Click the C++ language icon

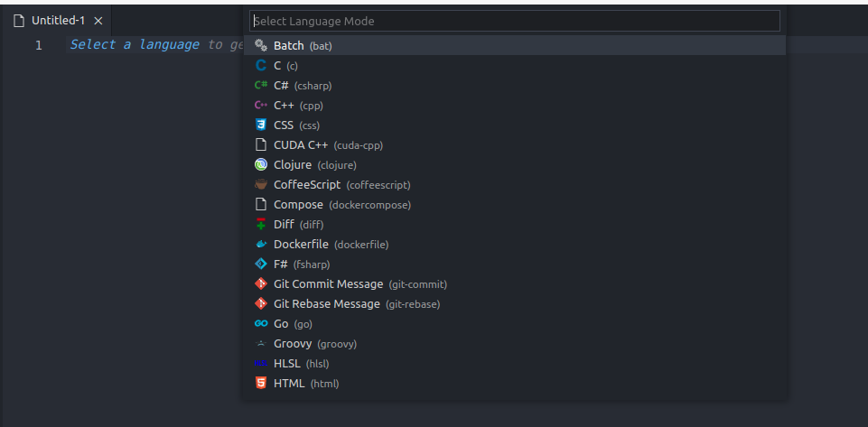point(261,105)
